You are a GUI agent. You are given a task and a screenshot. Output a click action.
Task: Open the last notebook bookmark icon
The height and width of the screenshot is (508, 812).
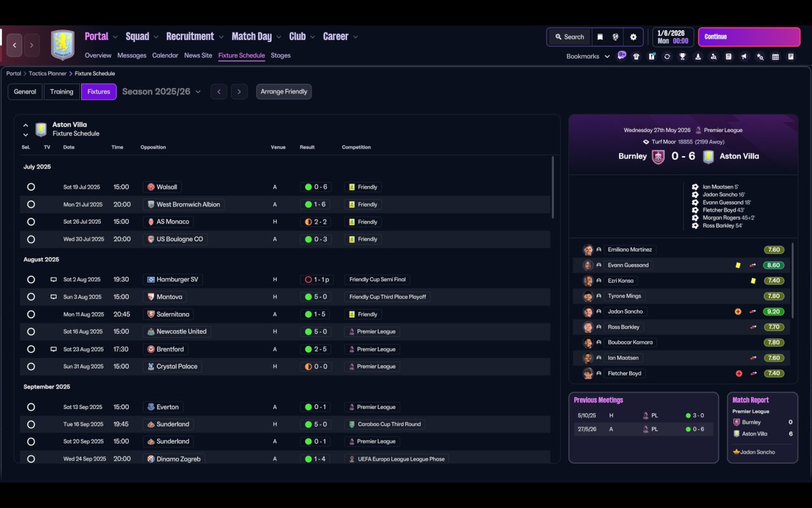791,57
